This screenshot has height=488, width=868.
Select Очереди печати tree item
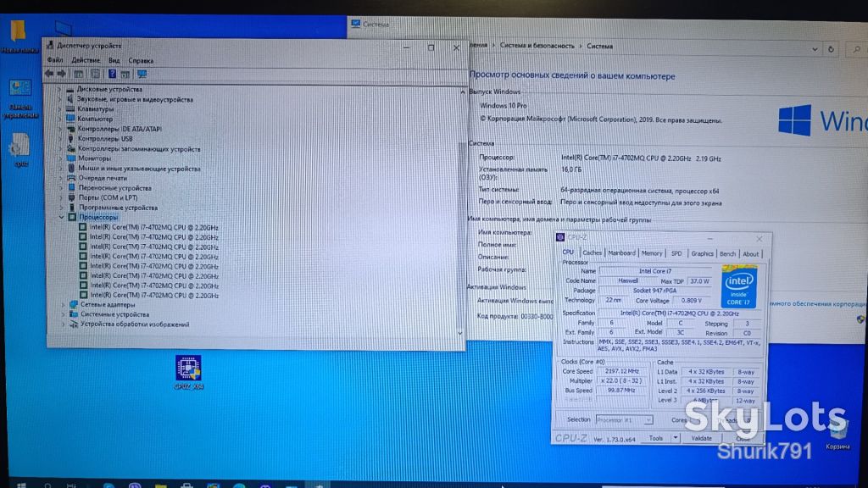point(103,178)
